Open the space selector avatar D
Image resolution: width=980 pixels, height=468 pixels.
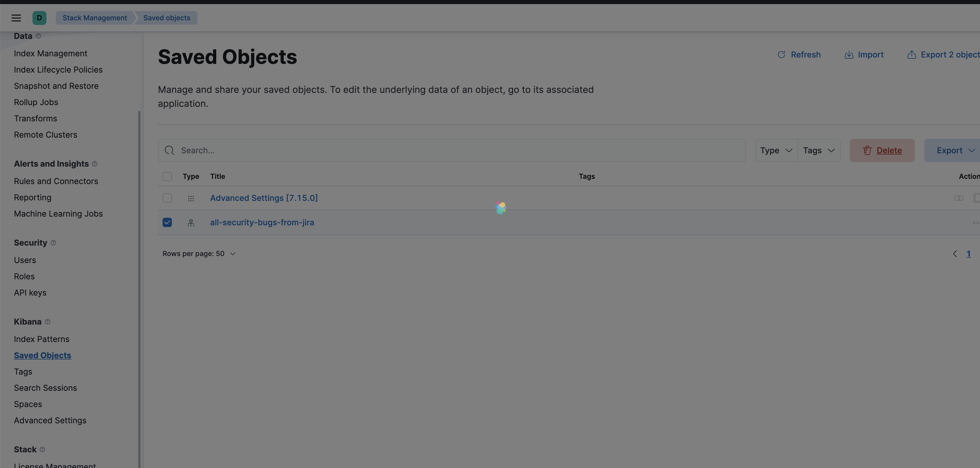[39, 18]
